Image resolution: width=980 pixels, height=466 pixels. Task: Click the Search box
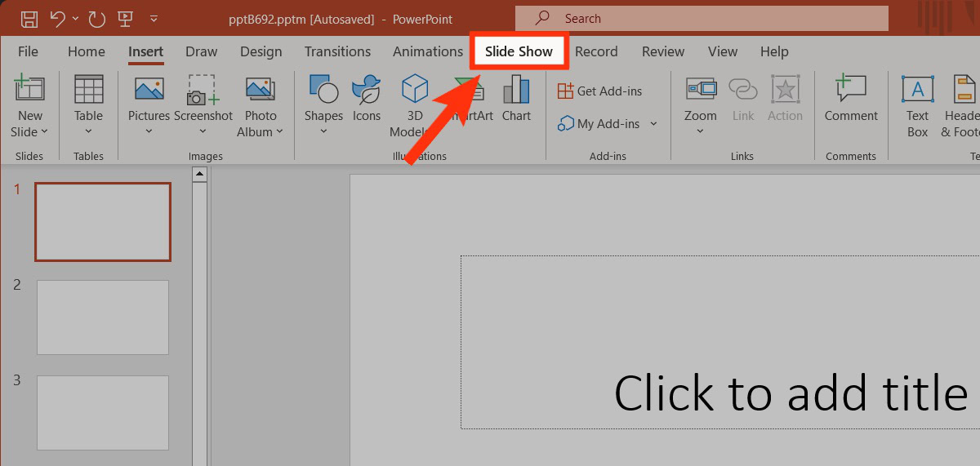pyautogui.click(x=702, y=18)
